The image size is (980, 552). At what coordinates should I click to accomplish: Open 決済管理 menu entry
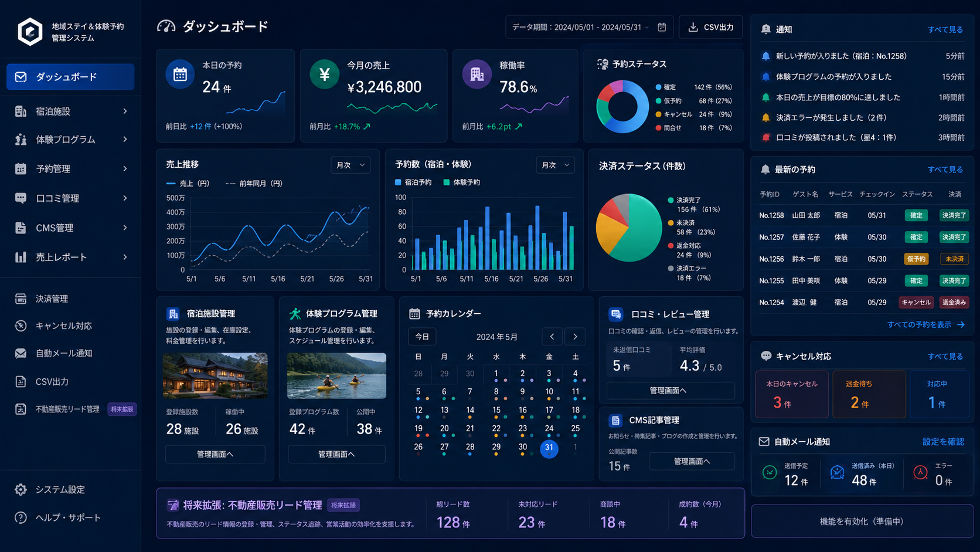pos(70,299)
